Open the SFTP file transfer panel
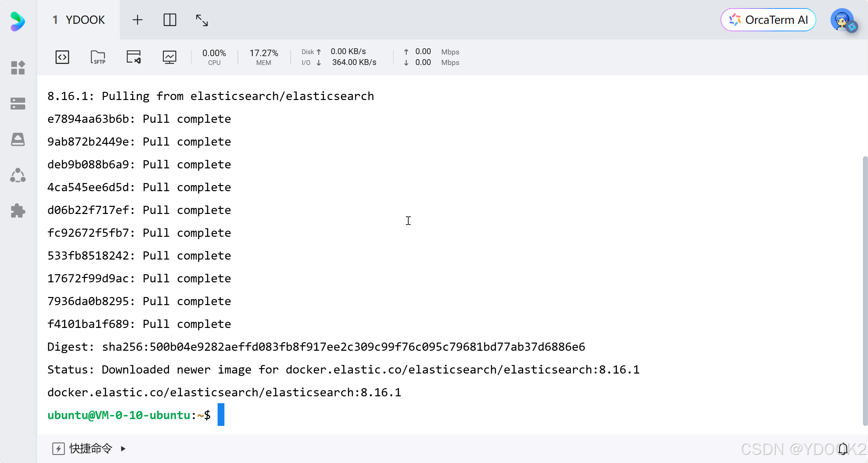This screenshot has width=868, height=463. [98, 57]
